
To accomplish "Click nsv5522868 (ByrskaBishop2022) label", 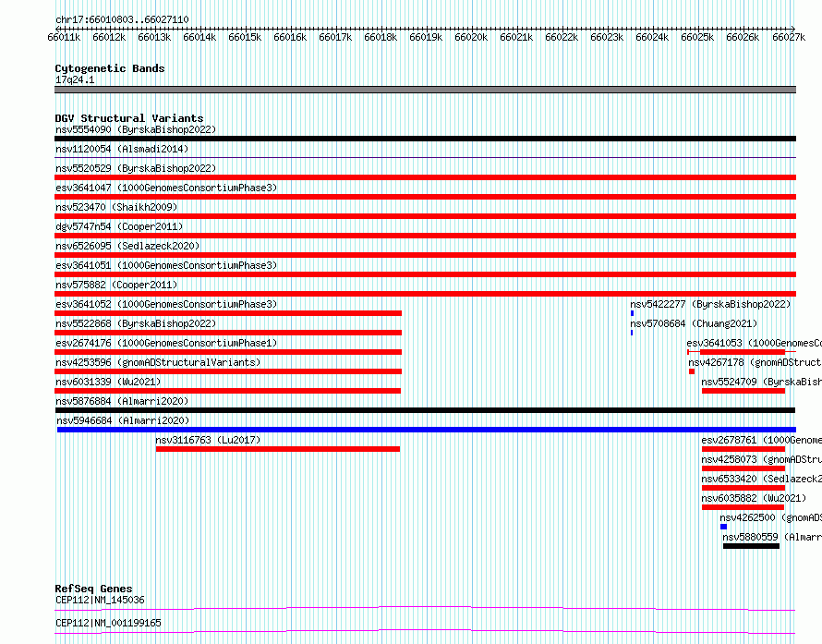I will tap(136, 323).
